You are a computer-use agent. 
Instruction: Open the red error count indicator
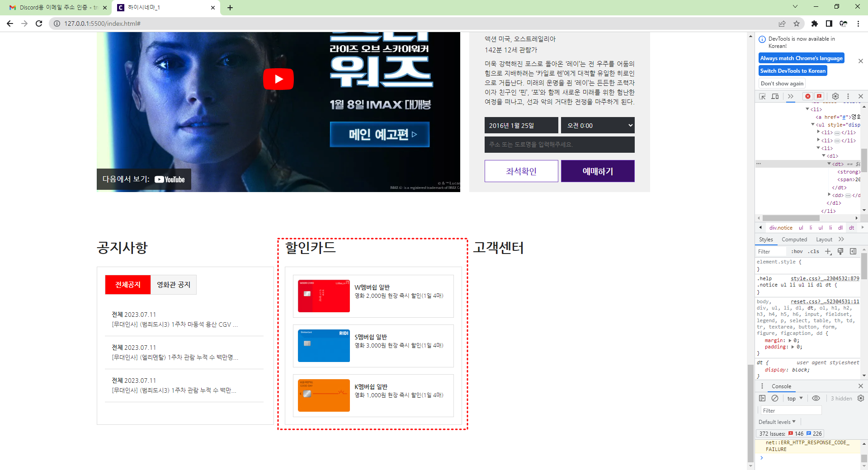pos(807,96)
